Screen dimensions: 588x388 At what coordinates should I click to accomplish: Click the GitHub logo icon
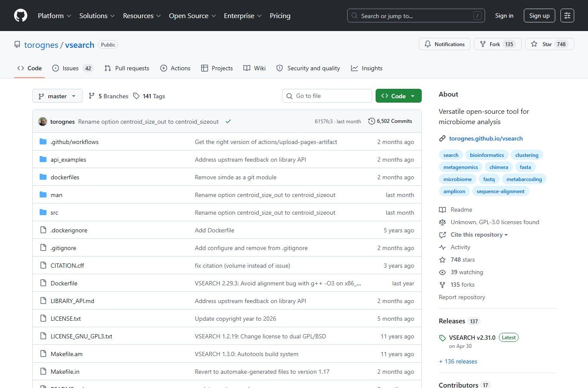click(21, 16)
